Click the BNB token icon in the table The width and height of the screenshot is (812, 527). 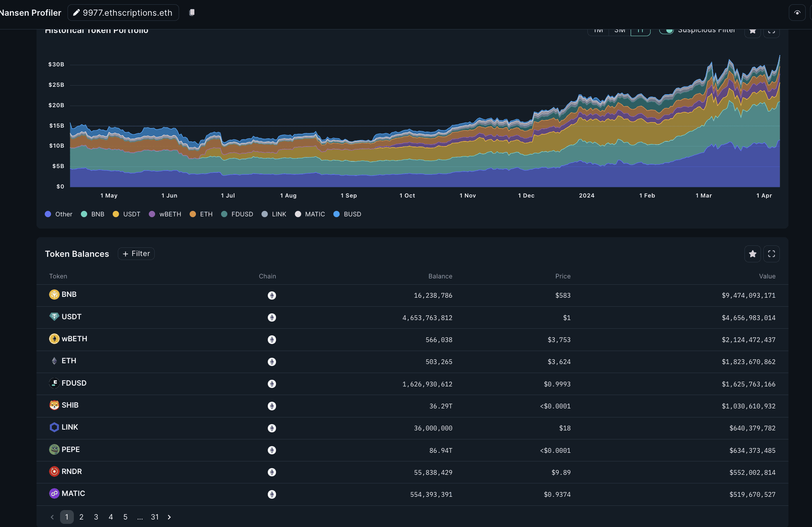(54, 295)
